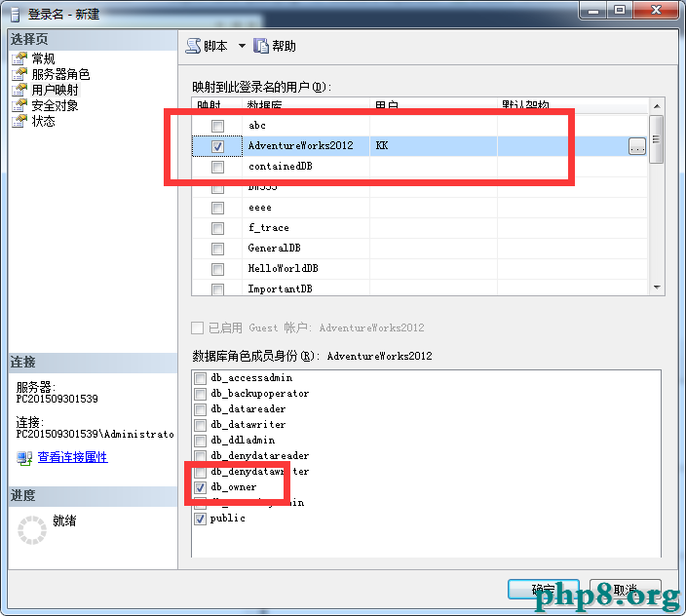Select the 安全对象 page icon
This screenshot has height=616, width=686.
pos(19,105)
